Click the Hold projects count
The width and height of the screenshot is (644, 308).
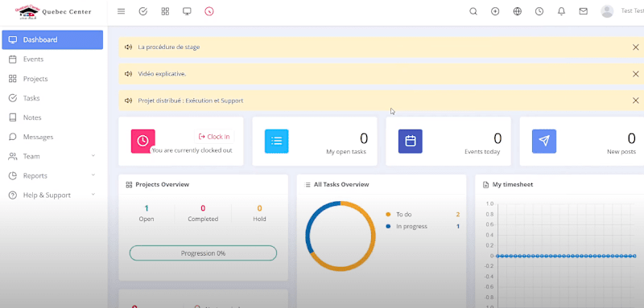point(259,208)
